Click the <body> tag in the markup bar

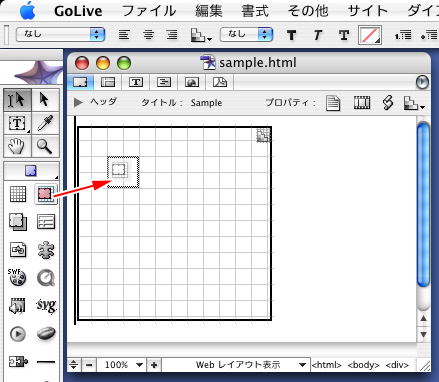tap(363, 365)
